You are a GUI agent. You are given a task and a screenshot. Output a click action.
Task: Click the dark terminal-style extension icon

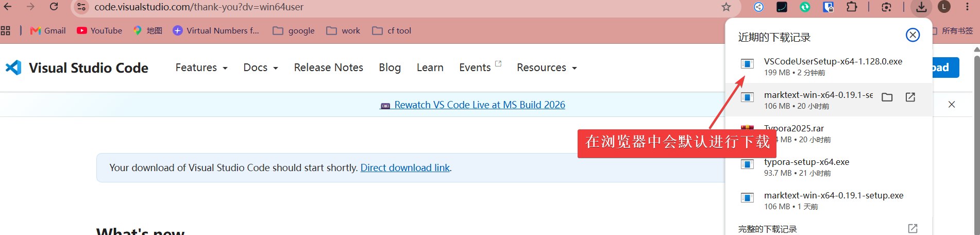(x=782, y=7)
